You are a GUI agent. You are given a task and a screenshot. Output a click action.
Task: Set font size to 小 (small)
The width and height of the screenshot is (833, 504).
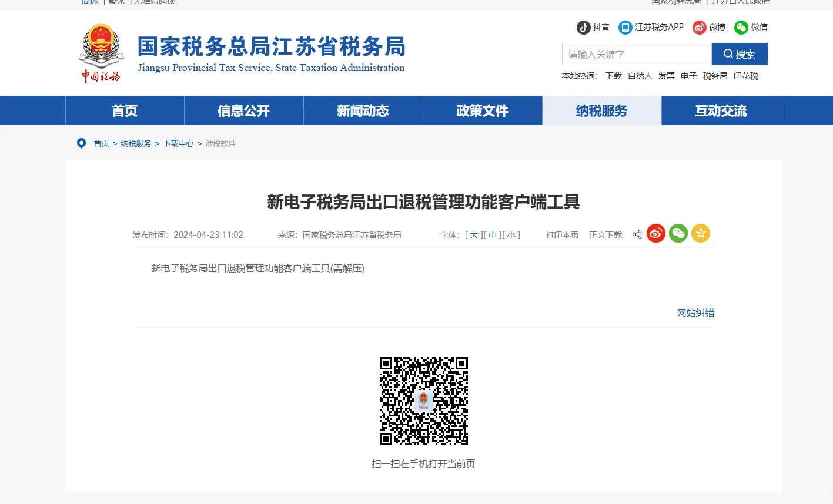tap(511, 235)
